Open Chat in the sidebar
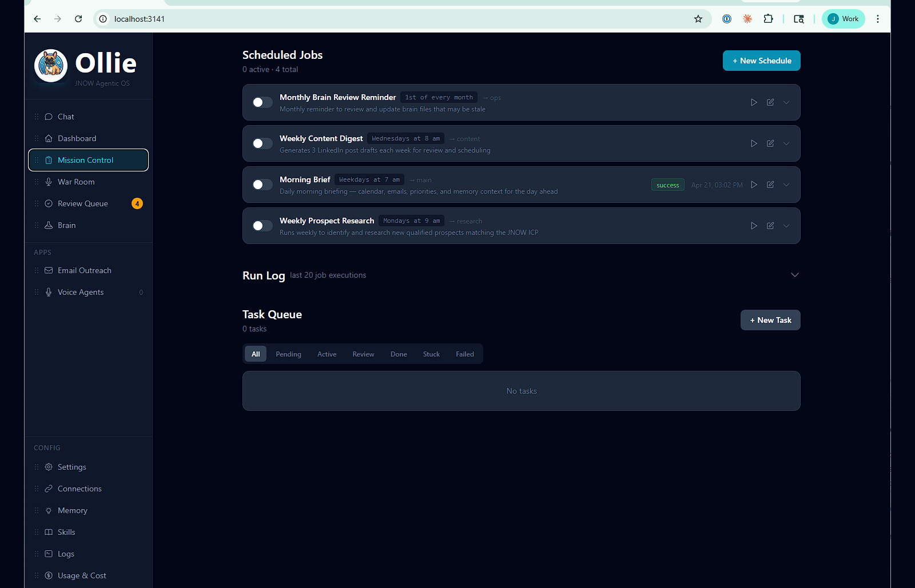The width and height of the screenshot is (915, 588). click(88, 117)
